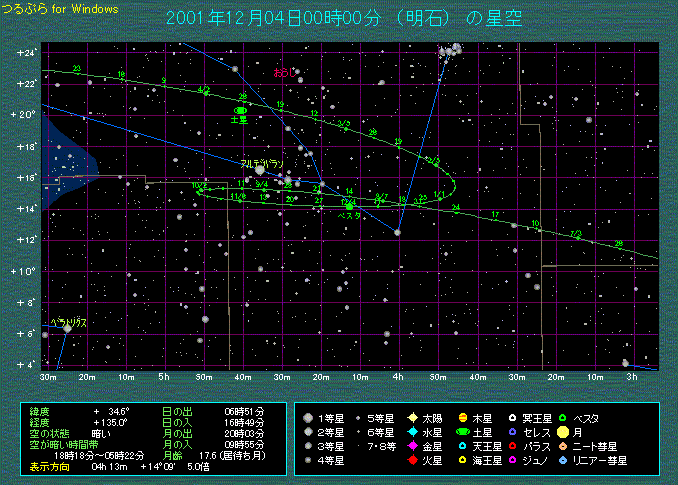Image resolution: width=678 pixels, height=485 pixels.
Task: Click the green Vesta marker on the chart
Action: [349, 207]
